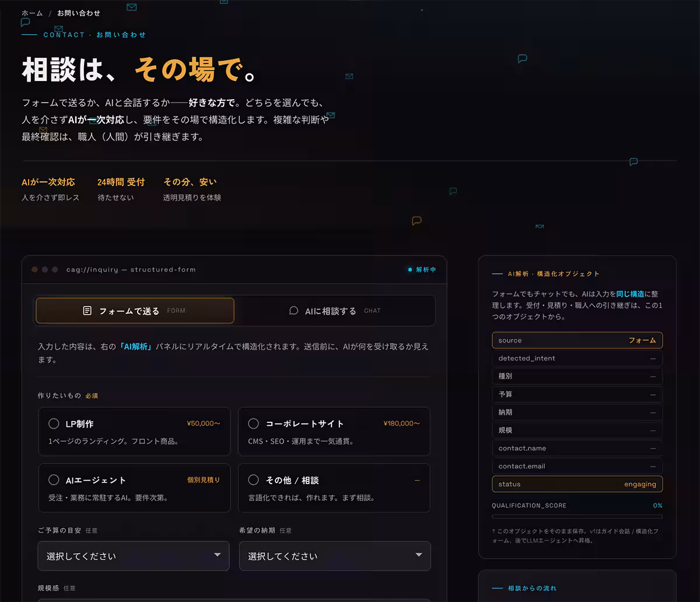Click the 規模 row in AI解析 panel
Image resolution: width=700 pixels, height=602 pixels.
pos(577,430)
